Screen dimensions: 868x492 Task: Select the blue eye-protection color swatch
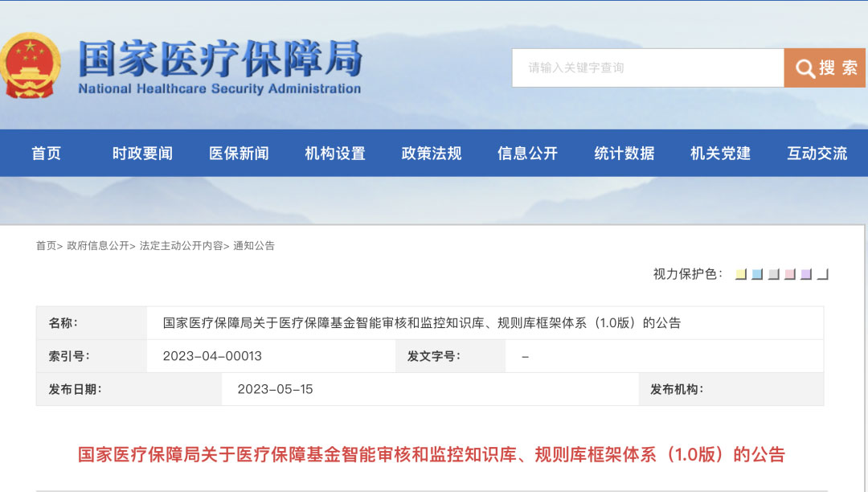pyautogui.click(x=757, y=274)
